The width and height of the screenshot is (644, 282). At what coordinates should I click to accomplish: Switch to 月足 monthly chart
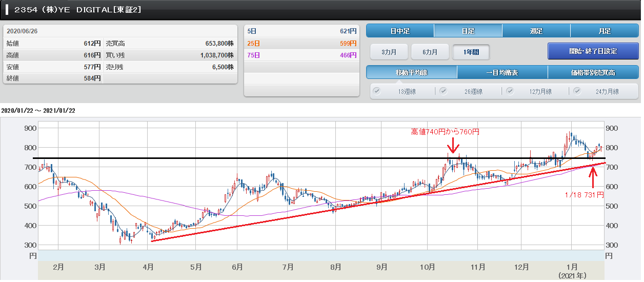click(604, 31)
